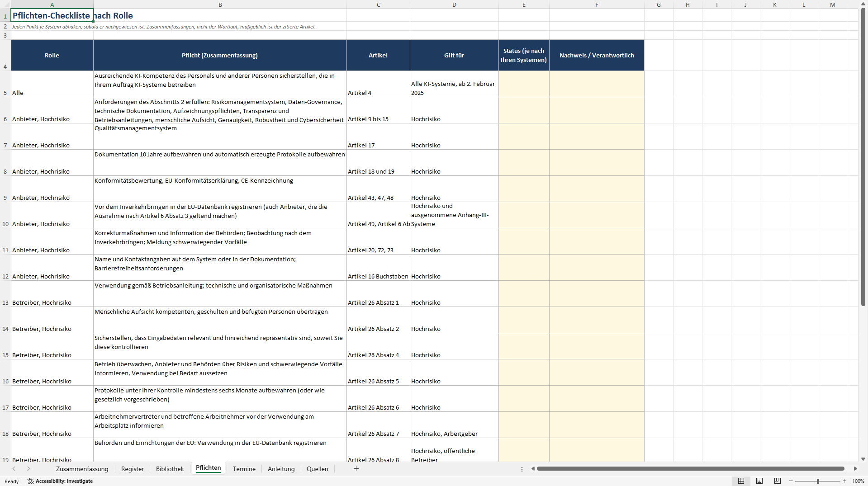
Task: Click the scroll right arrow of horizontal scrollbar
Action: pyautogui.click(x=855, y=469)
